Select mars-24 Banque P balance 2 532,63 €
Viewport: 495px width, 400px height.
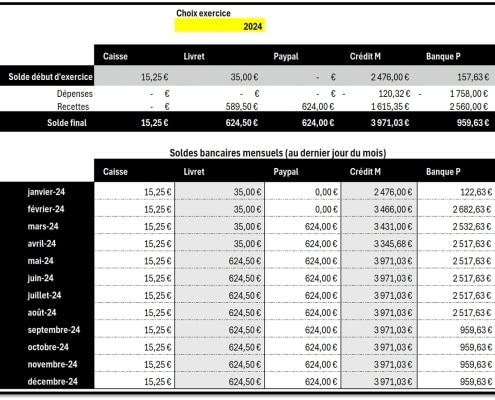(472, 227)
